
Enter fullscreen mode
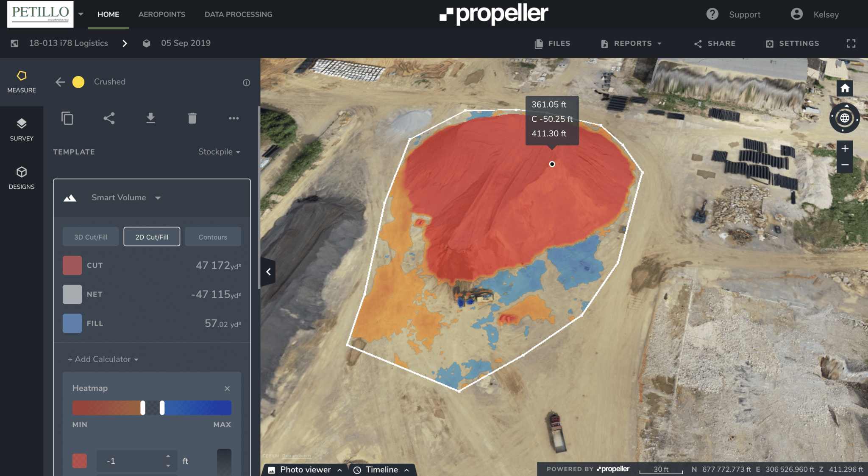[851, 43]
